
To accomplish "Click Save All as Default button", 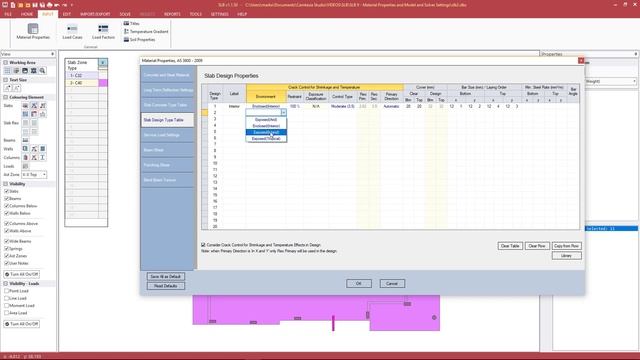I will pyautogui.click(x=165, y=276).
